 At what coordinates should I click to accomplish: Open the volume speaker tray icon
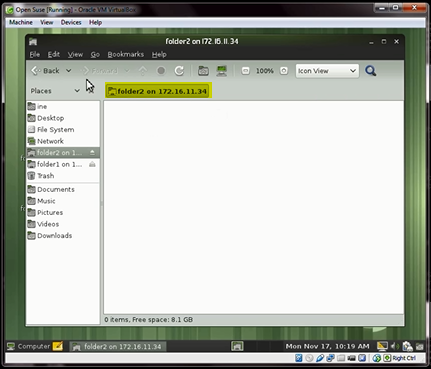pos(395,347)
